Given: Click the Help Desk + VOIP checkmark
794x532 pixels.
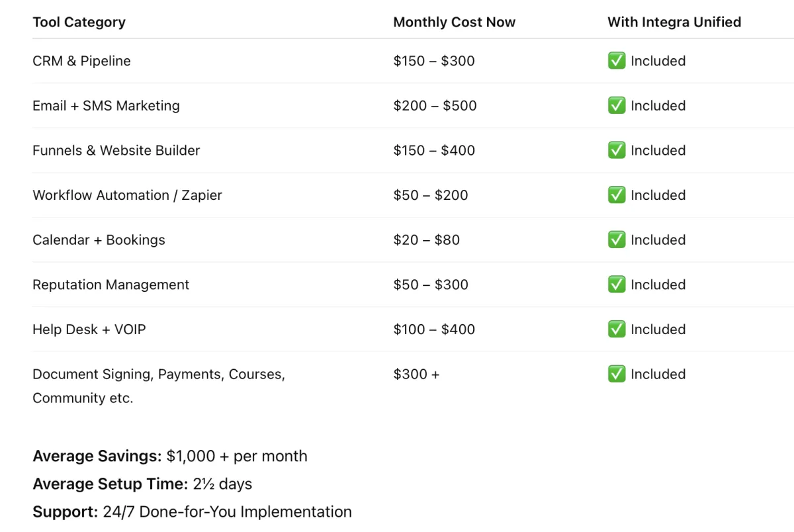Looking at the screenshot, I should point(616,330).
